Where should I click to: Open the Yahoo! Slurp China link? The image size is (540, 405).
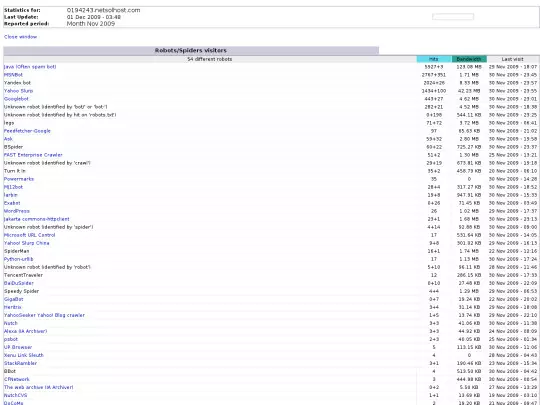27,243
